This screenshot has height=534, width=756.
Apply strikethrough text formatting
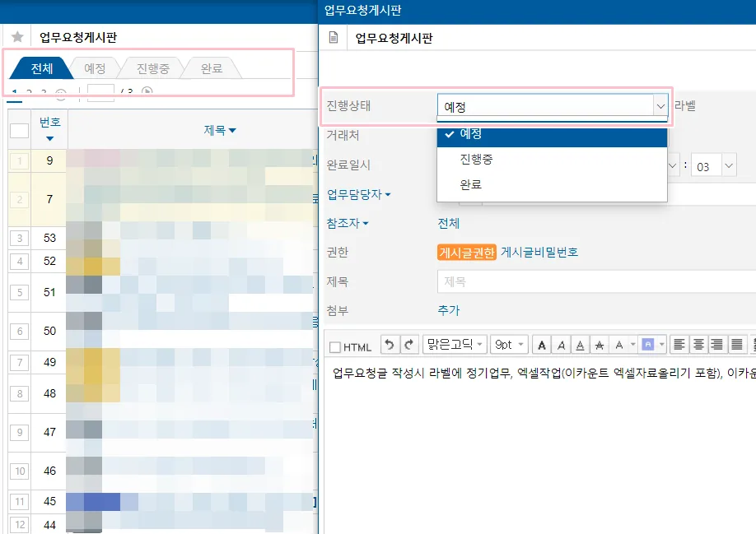[600, 345]
